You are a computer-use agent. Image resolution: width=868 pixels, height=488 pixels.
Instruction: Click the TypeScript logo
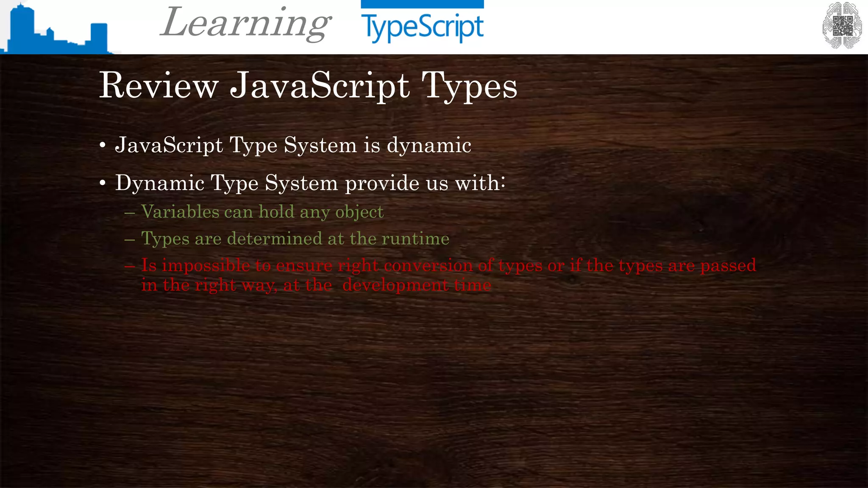422,22
